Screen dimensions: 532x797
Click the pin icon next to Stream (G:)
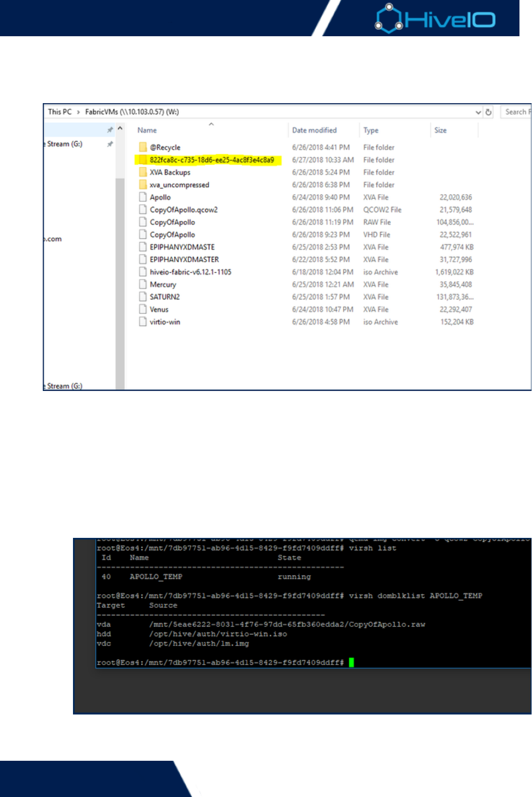click(110, 144)
